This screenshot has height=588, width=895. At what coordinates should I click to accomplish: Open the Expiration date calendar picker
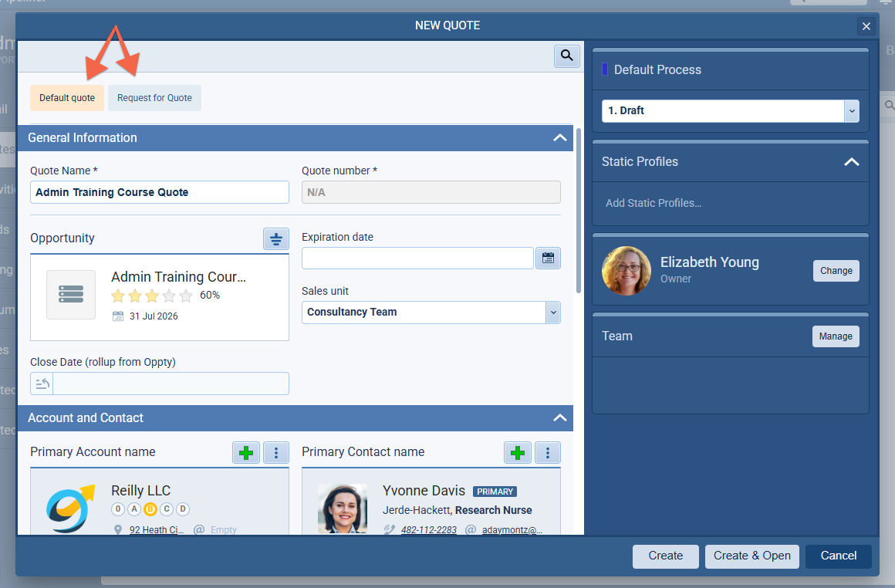tap(548, 258)
